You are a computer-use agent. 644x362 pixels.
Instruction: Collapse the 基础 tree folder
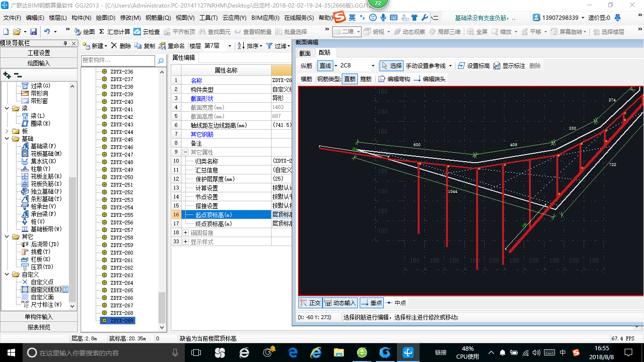(7, 139)
